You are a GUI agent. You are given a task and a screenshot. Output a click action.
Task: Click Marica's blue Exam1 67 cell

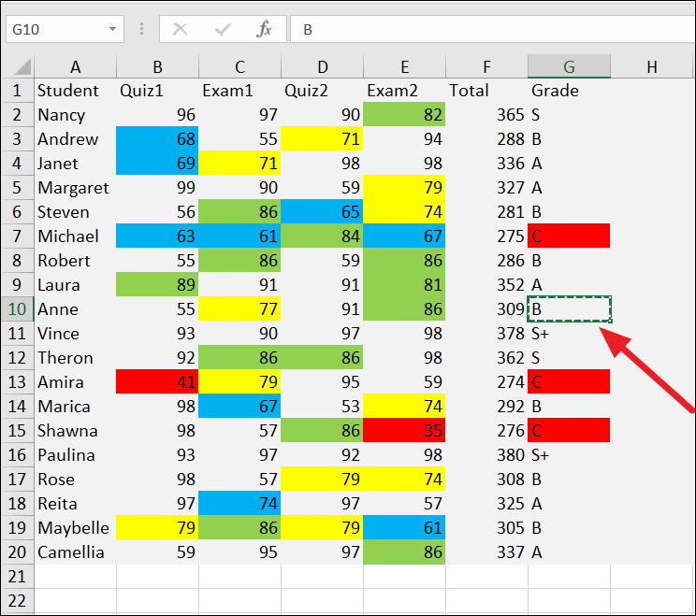[x=239, y=407]
